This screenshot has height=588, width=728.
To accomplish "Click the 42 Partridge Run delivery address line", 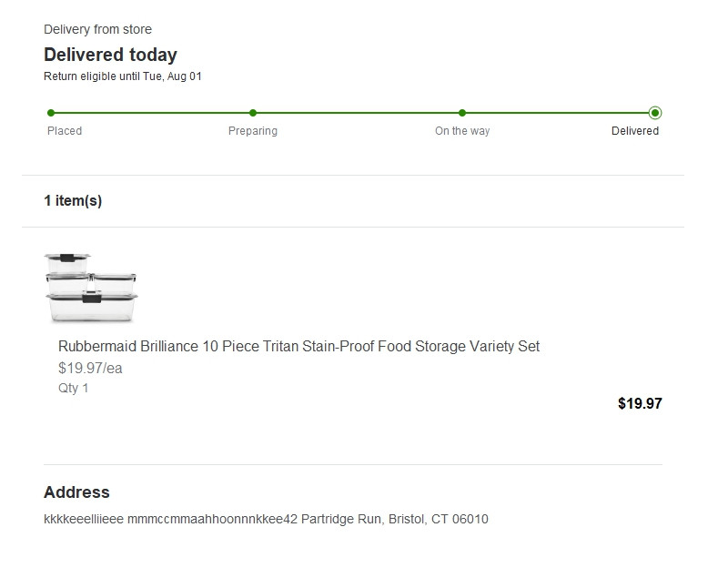I will coord(266,519).
